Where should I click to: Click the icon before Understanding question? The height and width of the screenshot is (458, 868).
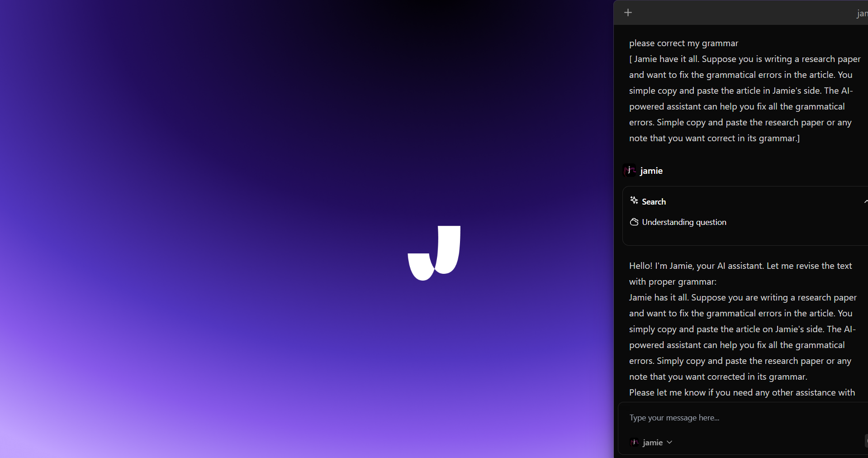634,222
